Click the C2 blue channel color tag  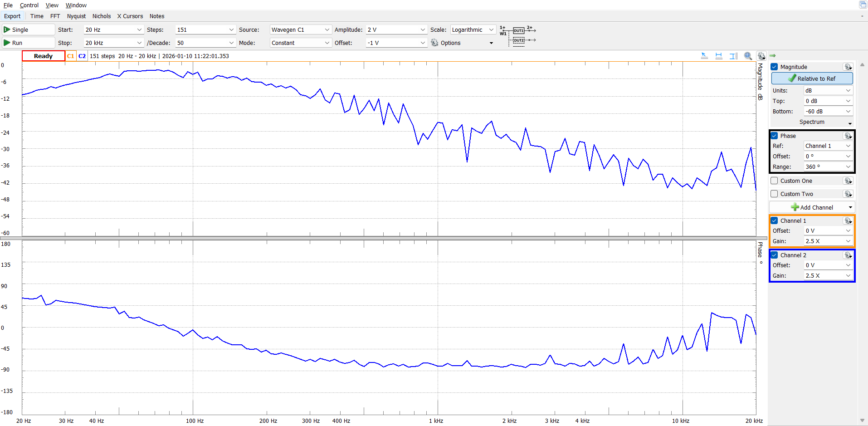82,56
